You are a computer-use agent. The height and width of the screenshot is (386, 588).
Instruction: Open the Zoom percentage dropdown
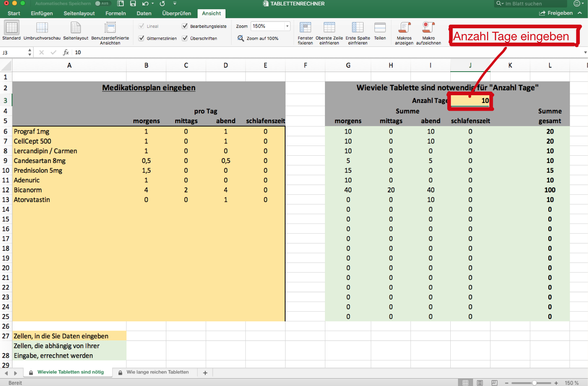coord(287,26)
